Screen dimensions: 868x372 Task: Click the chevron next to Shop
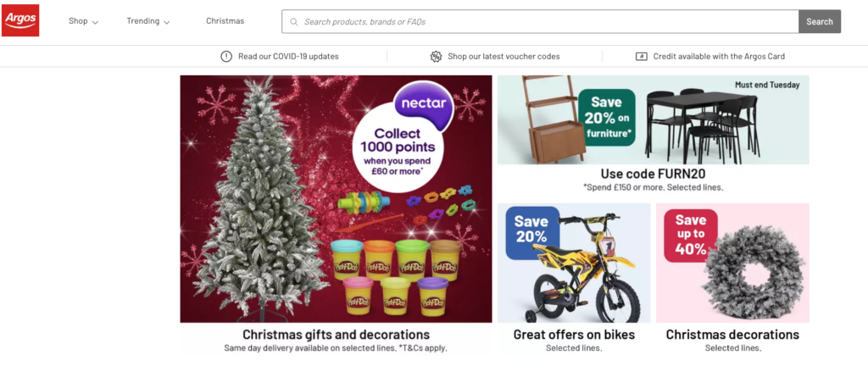pyautogui.click(x=95, y=22)
